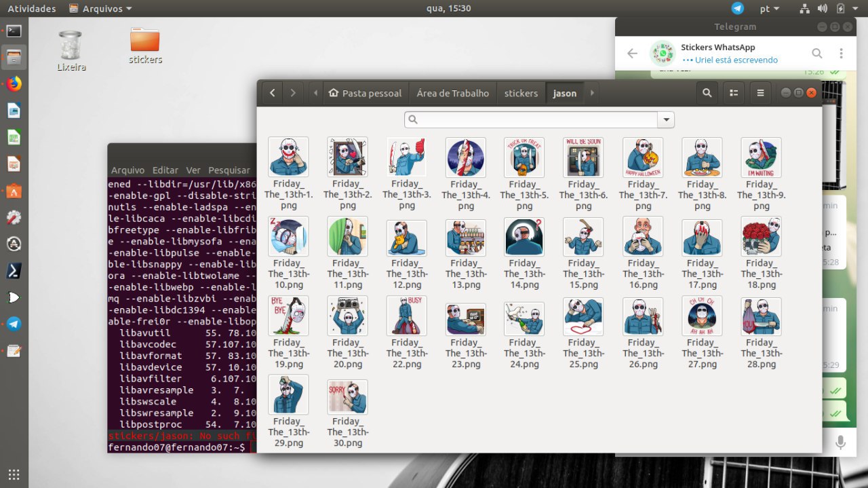Launch Firefox from the dock
868x488 pixels.
point(14,84)
